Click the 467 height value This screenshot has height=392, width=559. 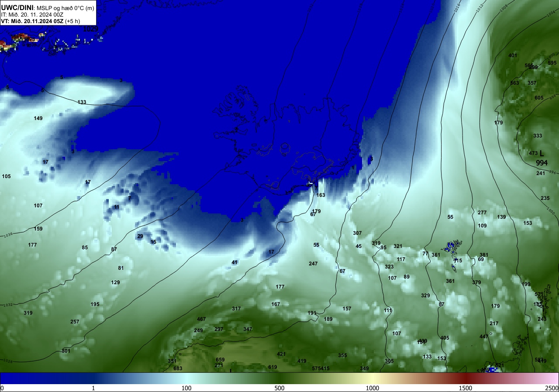click(x=201, y=320)
